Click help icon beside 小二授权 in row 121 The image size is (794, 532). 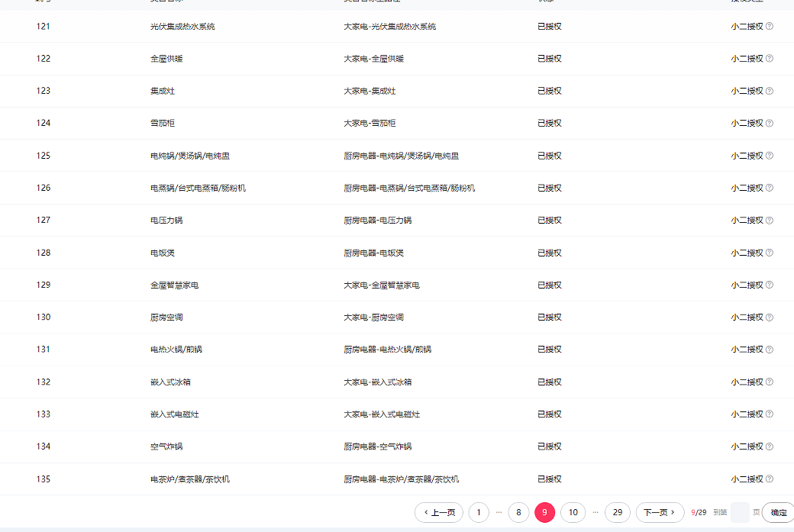click(770, 26)
